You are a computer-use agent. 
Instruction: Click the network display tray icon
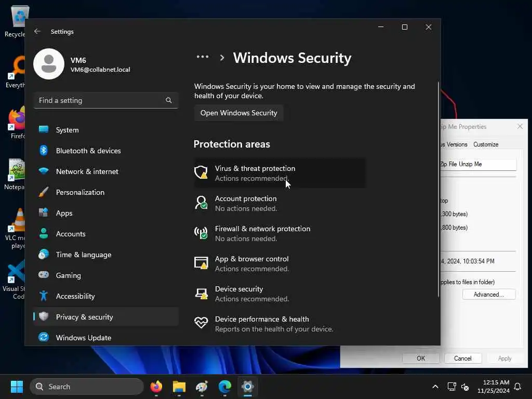tap(451, 387)
